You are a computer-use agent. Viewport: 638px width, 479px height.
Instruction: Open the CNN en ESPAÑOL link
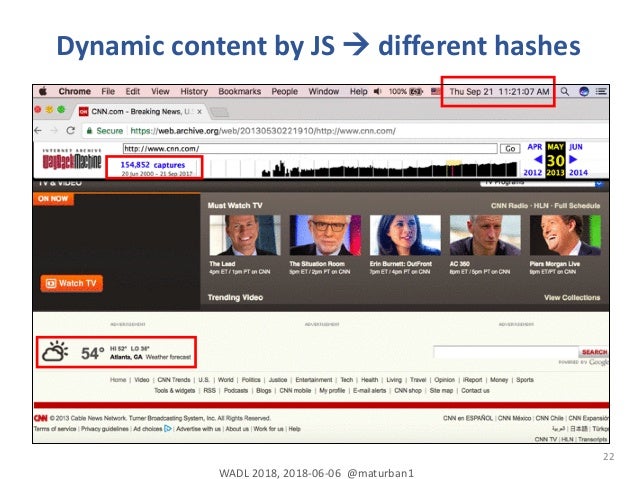[468, 418]
